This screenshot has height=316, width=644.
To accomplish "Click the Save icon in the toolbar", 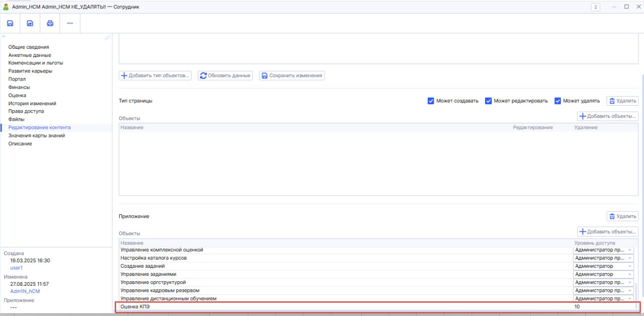I will click(10, 23).
